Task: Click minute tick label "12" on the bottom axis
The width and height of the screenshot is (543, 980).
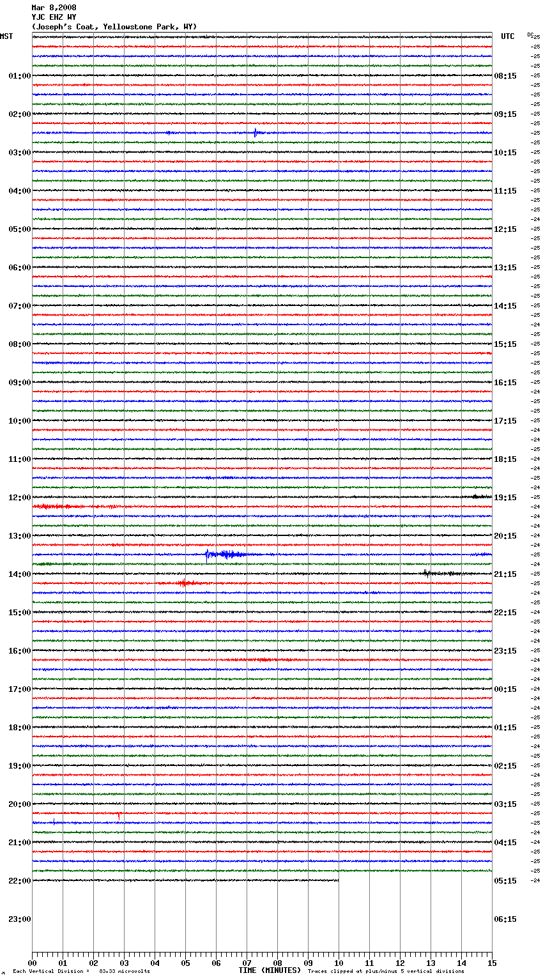Action: (400, 963)
